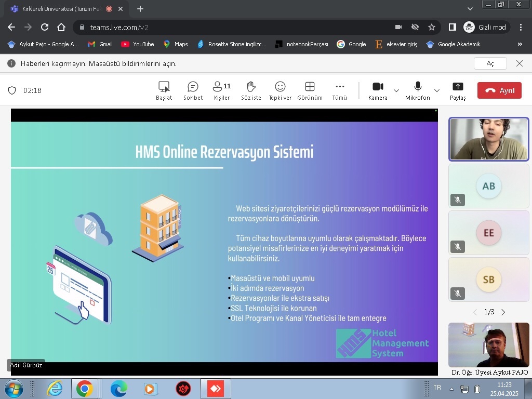Select the speaking participant video tile
532x399 pixels.
click(x=488, y=139)
